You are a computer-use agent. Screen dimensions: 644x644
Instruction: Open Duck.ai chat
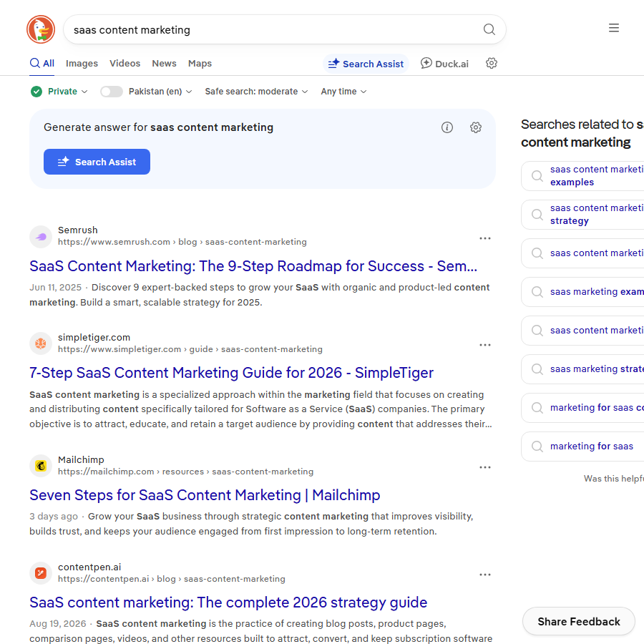click(x=444, y=64)
